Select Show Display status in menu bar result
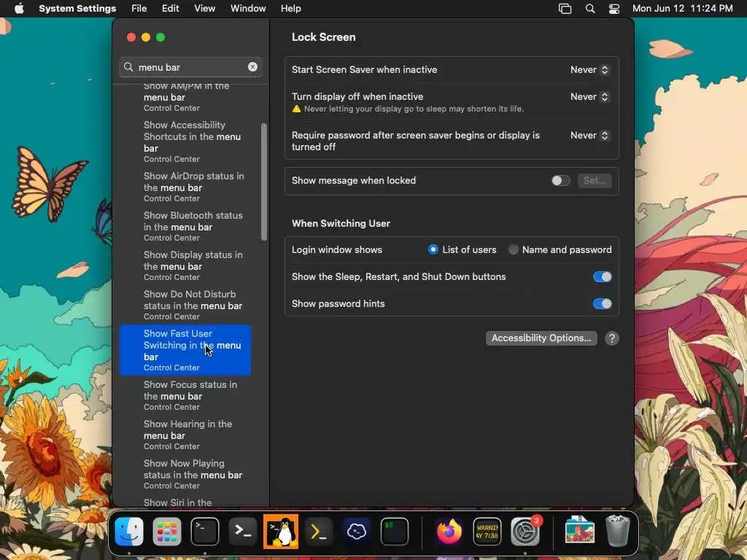 pos(186,265)
